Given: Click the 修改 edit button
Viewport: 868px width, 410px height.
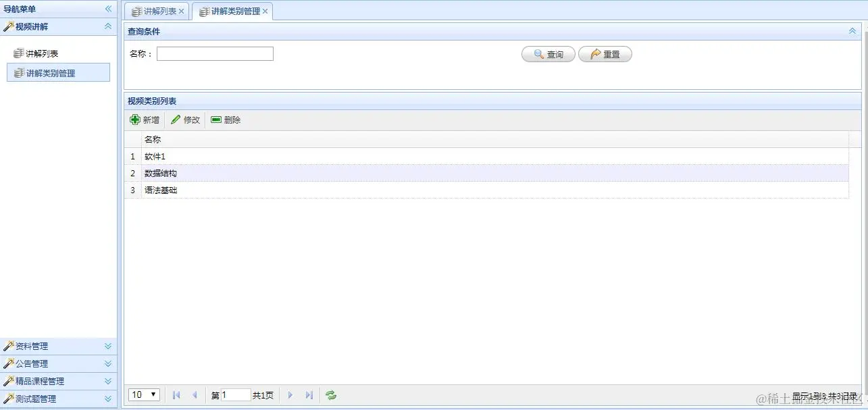Looking at the screenshot, I should (x=186, y=120).
